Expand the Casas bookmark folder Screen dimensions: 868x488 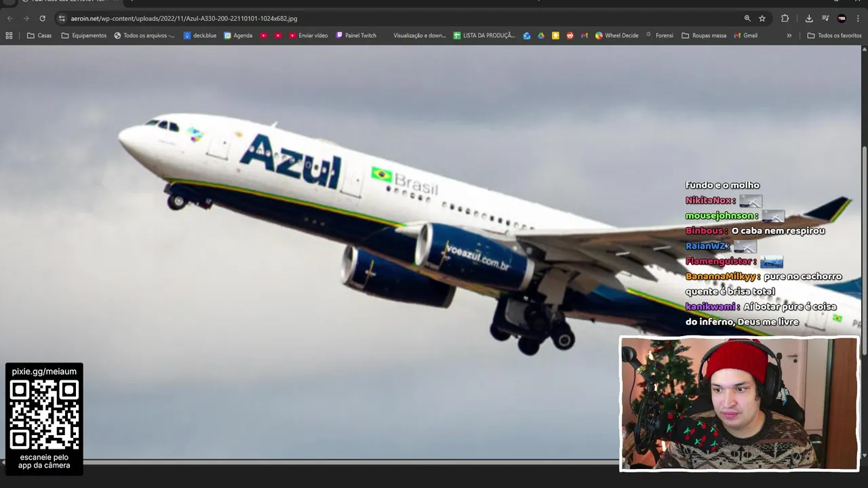(x=39, y=35)
